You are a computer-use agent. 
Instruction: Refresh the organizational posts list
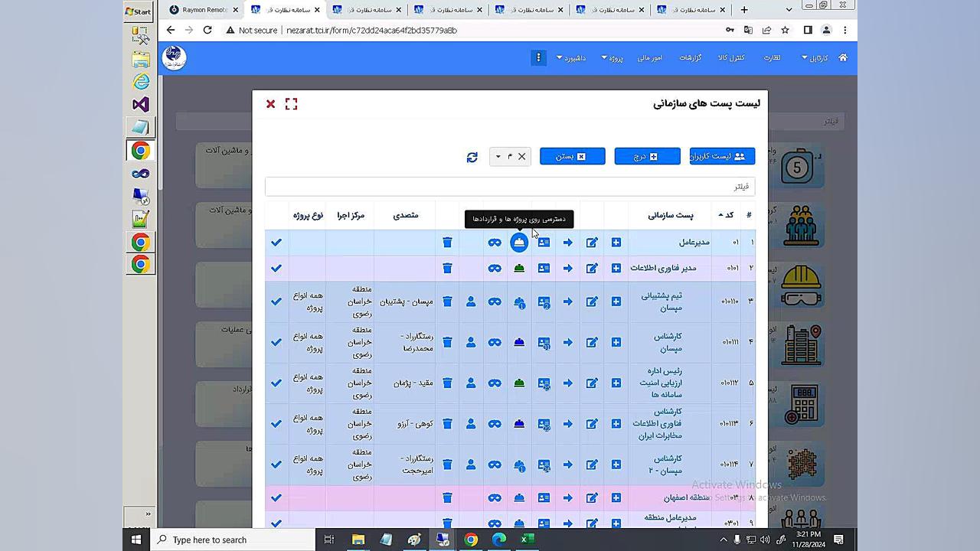pos(472,157)
